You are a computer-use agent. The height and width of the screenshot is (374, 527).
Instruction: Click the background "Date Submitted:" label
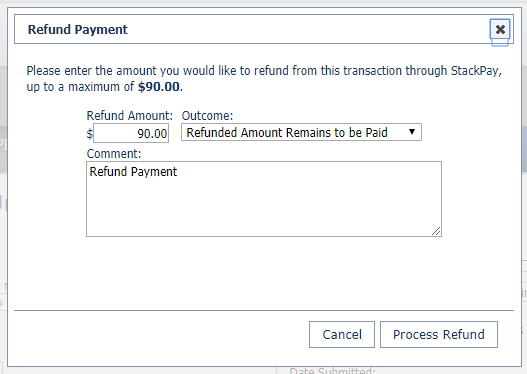pyautogui.click(x=332, y=370)
